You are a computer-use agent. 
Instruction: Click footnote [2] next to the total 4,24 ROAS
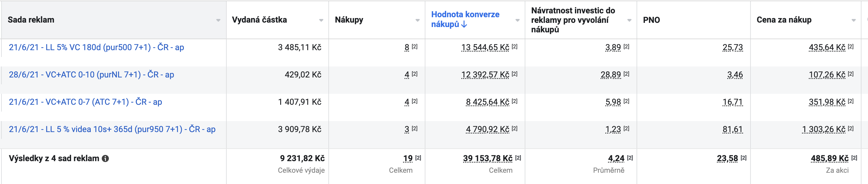pyautogui.click(x=630, y=157)
